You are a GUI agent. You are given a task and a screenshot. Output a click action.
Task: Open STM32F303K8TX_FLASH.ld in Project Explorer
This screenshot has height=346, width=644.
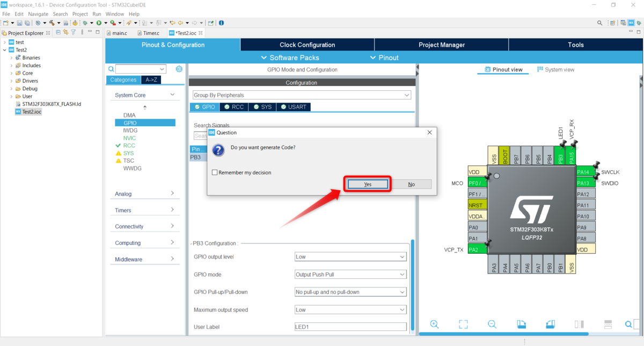52,104
